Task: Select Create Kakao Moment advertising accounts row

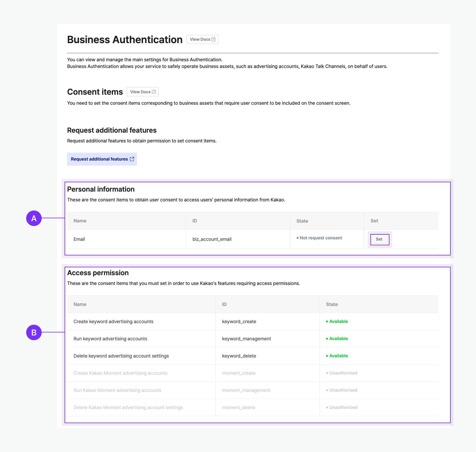Action: point(120,373)
